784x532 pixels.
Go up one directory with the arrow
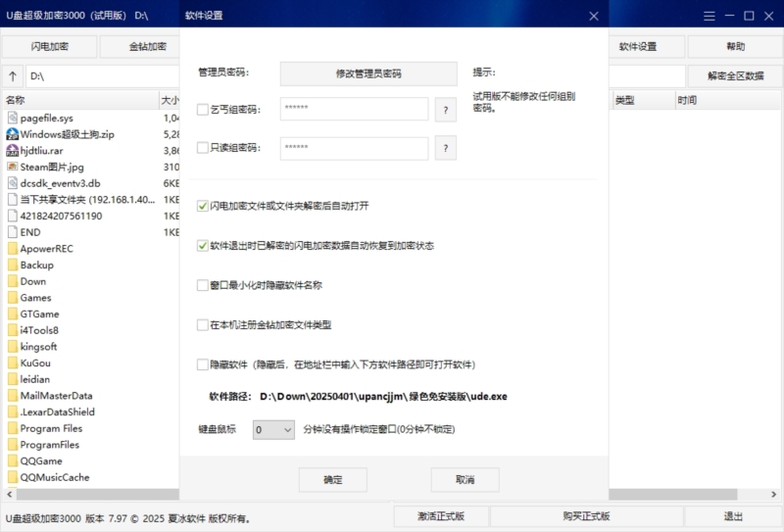pos(13,76)
